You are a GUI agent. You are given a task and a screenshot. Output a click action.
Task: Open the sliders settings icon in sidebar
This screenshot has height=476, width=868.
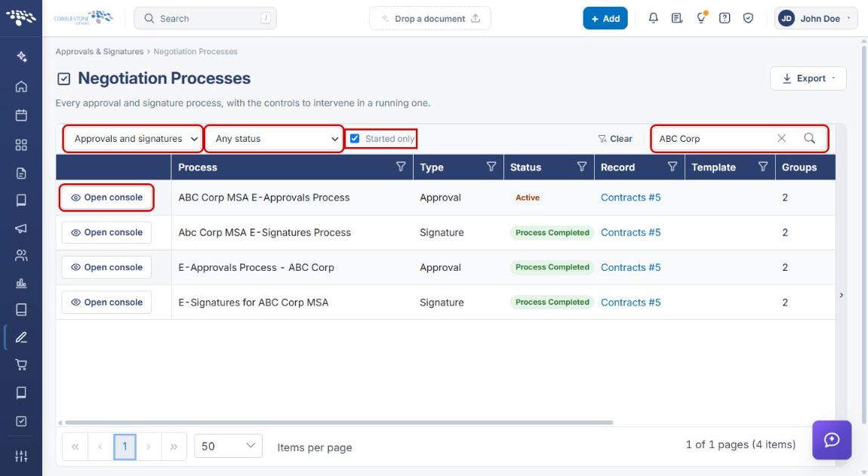21,456
